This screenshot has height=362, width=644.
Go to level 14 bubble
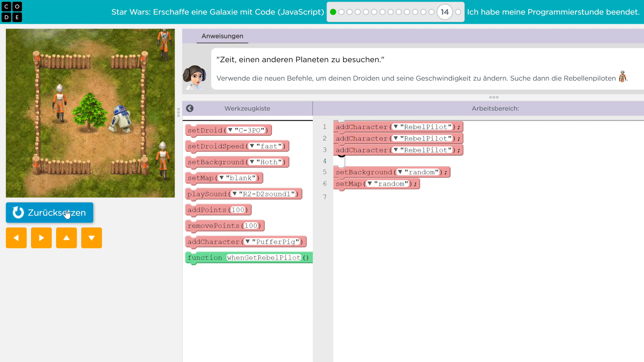click(445, 12)
